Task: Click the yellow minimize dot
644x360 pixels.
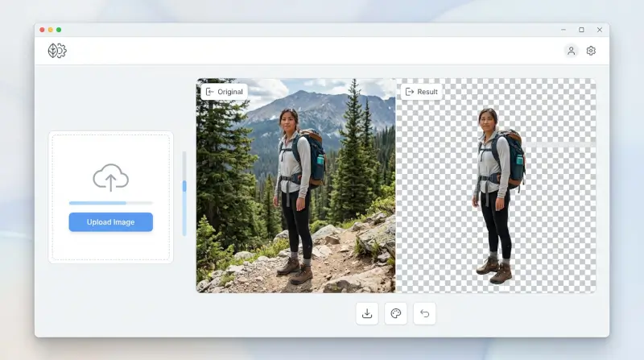Action: (x=51, y=30)
